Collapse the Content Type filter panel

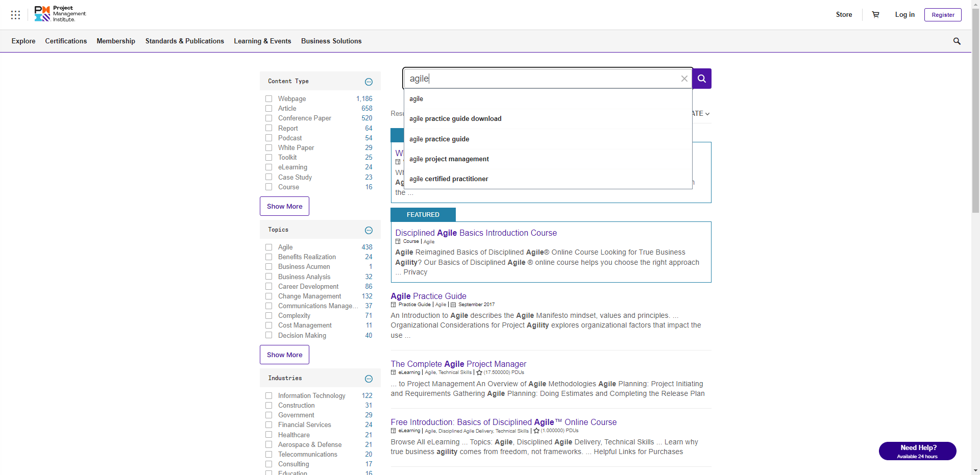pos(369,82)
